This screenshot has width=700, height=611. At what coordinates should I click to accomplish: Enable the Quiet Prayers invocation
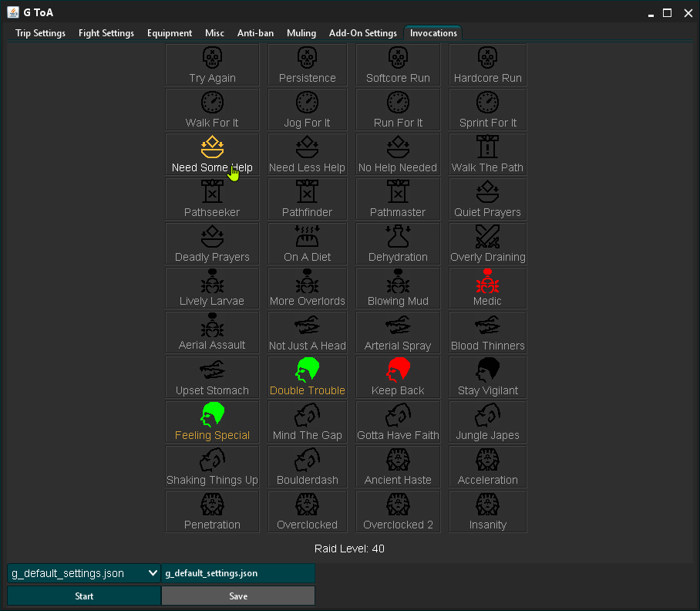487,199
